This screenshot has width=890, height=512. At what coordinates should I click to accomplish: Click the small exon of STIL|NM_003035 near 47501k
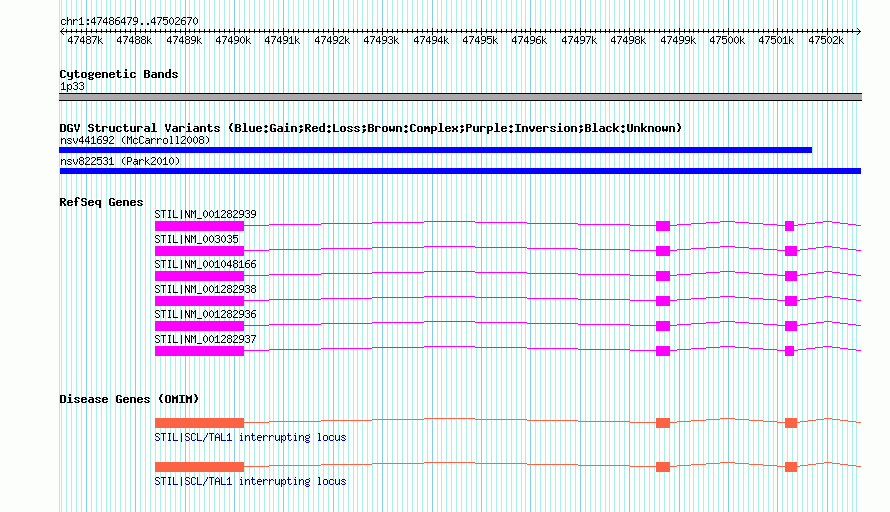pyautogui.click(x=791, y=251)
